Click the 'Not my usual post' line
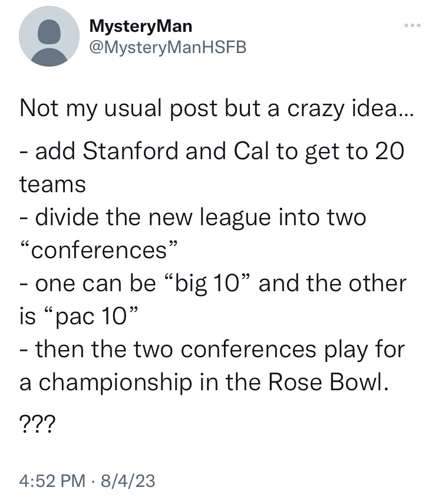This screenshot has width=442, height=504. pos(217,108)
